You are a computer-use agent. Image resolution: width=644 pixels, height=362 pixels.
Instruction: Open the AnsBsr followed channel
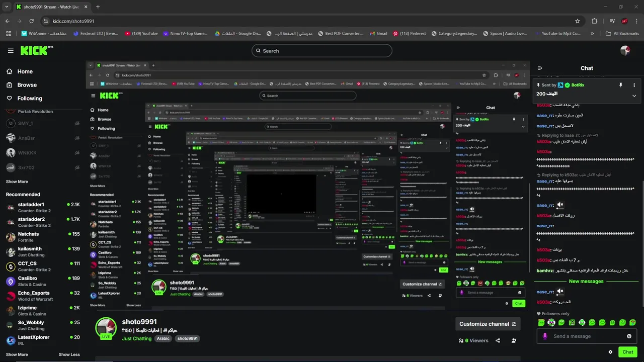[x=43, y=138]
